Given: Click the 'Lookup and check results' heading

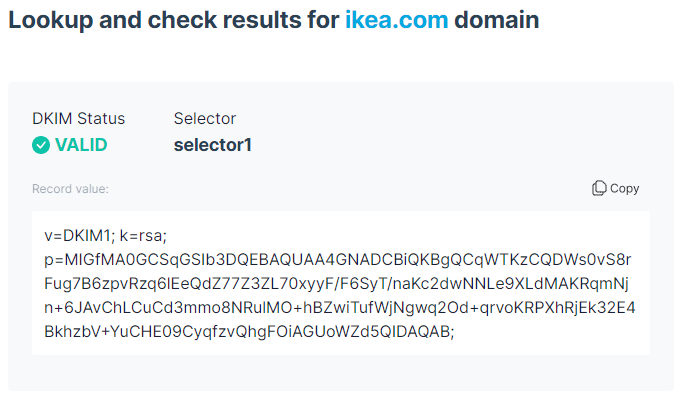Looking at the screenshot, I should pos(170,21).
